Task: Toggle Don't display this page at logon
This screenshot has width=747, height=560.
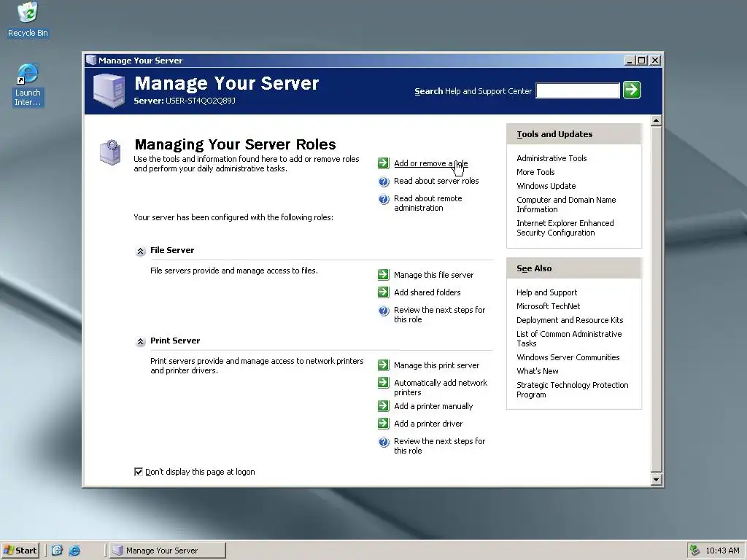Action: click(139, 472)
